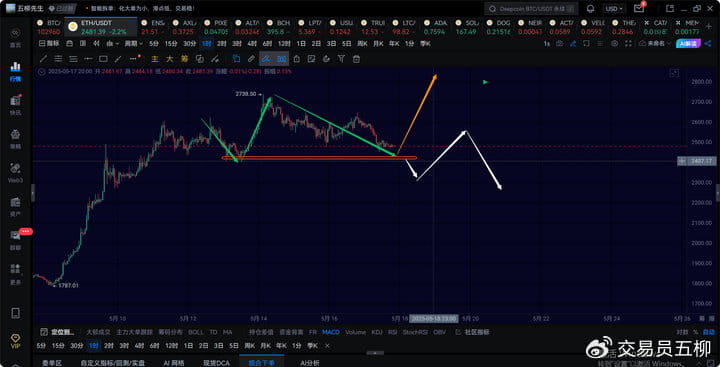Click the lock drawings icon
Image resolution: width=720 pixels, height=367 pixels.
click(x=297, y=59)
